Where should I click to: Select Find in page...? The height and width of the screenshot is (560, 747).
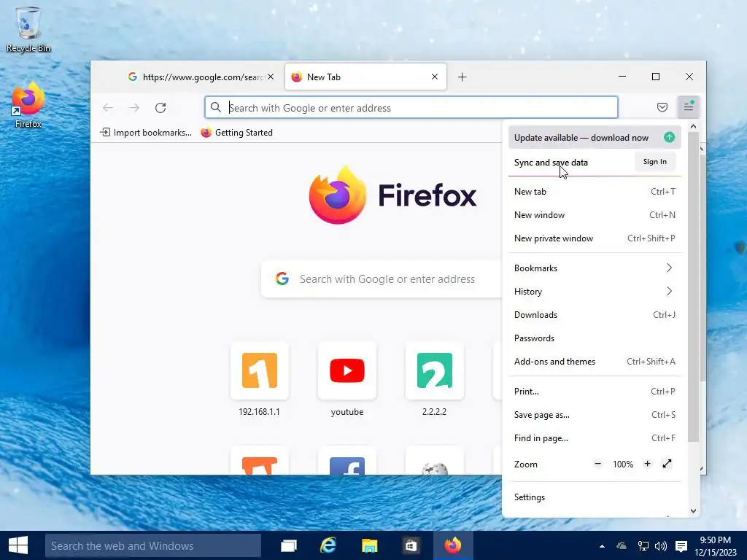[595, 438]
